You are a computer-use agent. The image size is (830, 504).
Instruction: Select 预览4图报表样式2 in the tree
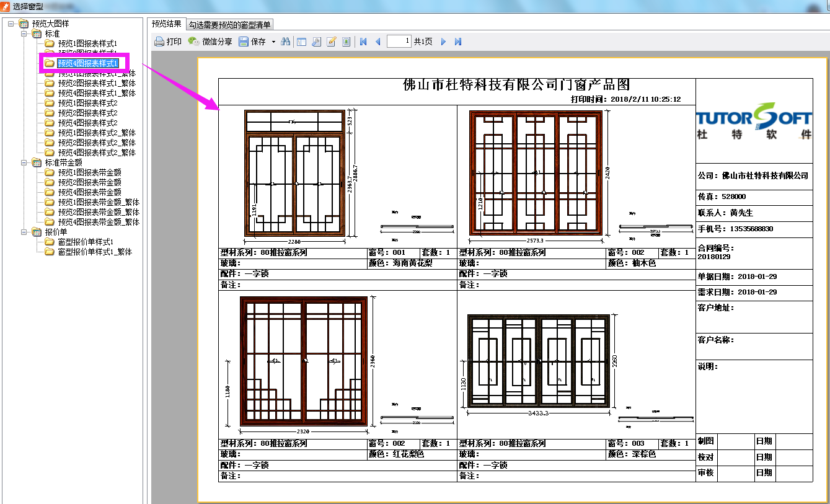point(87,123)
